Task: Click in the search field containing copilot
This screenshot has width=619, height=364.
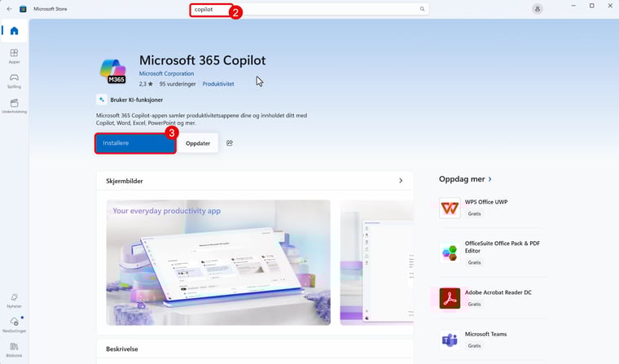Action: pyautogui.click(x=309, y=9)
